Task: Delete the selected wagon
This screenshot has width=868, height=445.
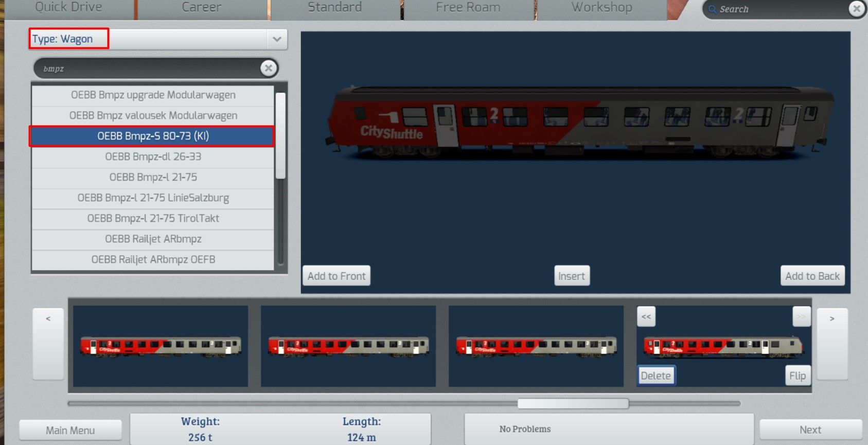Action: point(656,376)
